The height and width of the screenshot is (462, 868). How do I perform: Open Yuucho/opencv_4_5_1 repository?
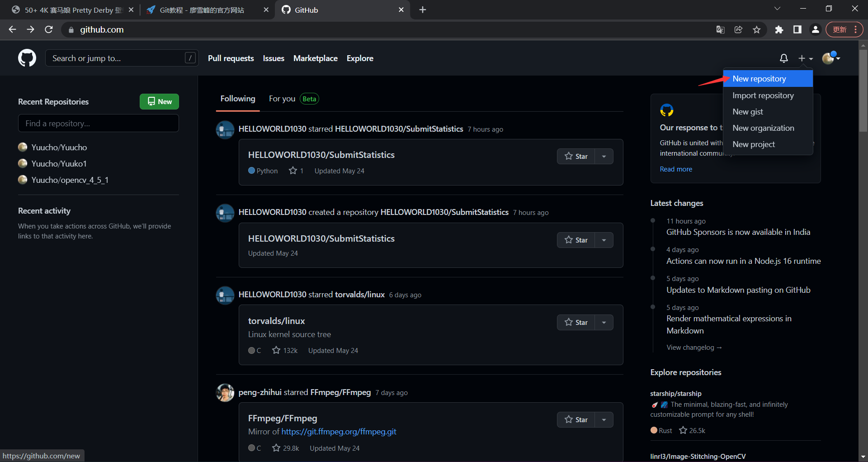70,180
